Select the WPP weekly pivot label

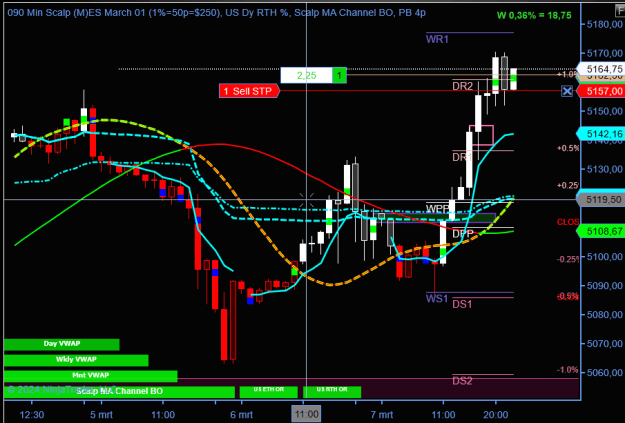click(437, 209)
